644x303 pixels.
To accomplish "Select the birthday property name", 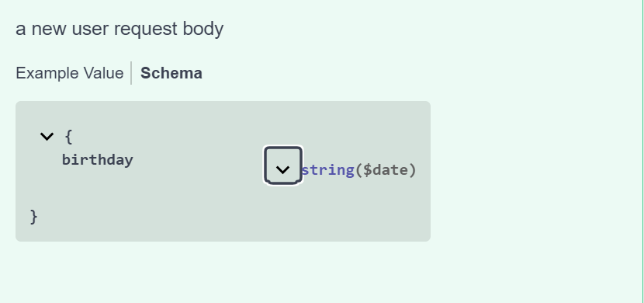I will pos(97,159).
